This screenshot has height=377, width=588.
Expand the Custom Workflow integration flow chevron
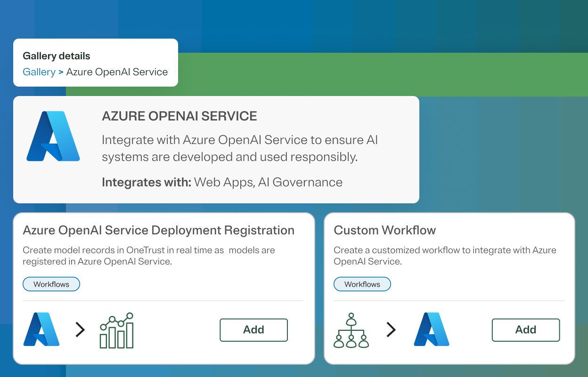tap(391, 329)
